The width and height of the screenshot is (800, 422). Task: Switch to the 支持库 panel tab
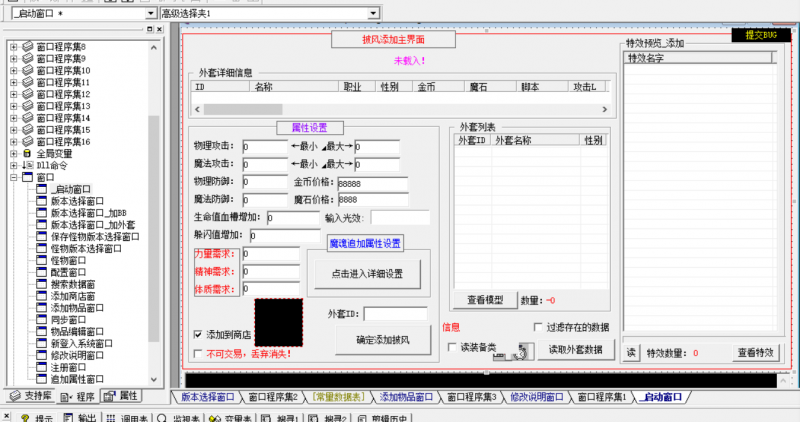pyautogui.click(x=31, y=396)
